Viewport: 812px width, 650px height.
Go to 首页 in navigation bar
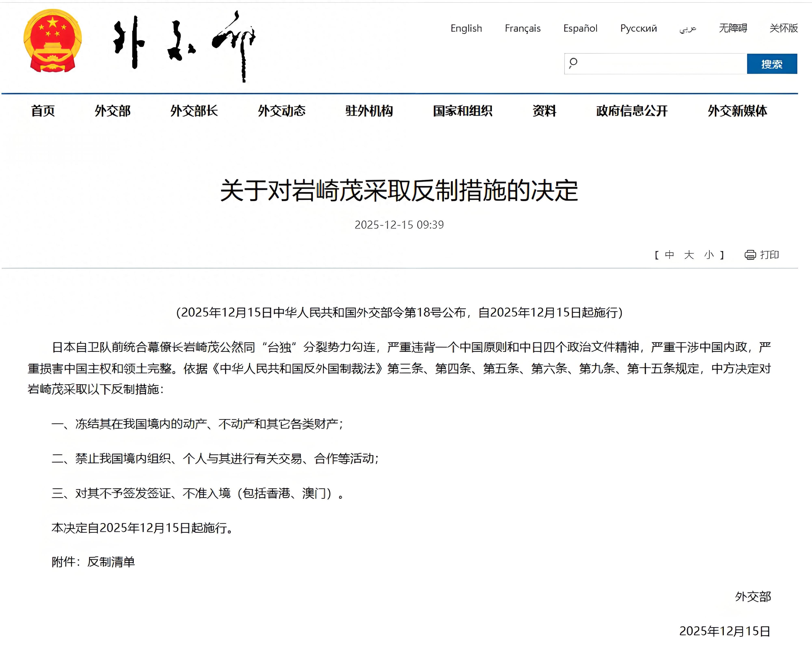pyautogui.click(x=43, y=111)
